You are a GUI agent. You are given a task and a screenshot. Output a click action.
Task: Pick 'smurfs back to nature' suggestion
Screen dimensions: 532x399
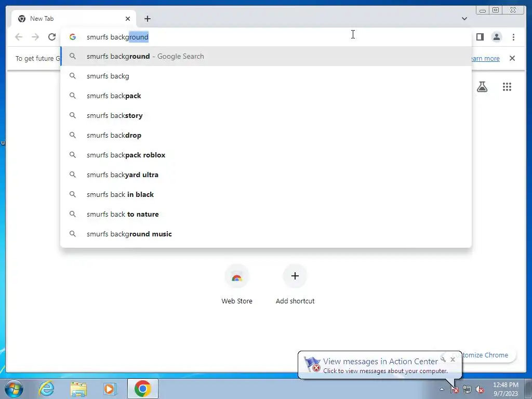(265, 214)
